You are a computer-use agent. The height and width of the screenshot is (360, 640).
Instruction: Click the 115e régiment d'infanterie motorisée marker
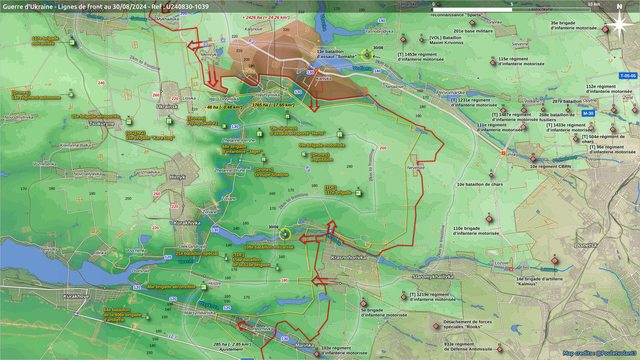pyautogui.click(x=493, y=62)
